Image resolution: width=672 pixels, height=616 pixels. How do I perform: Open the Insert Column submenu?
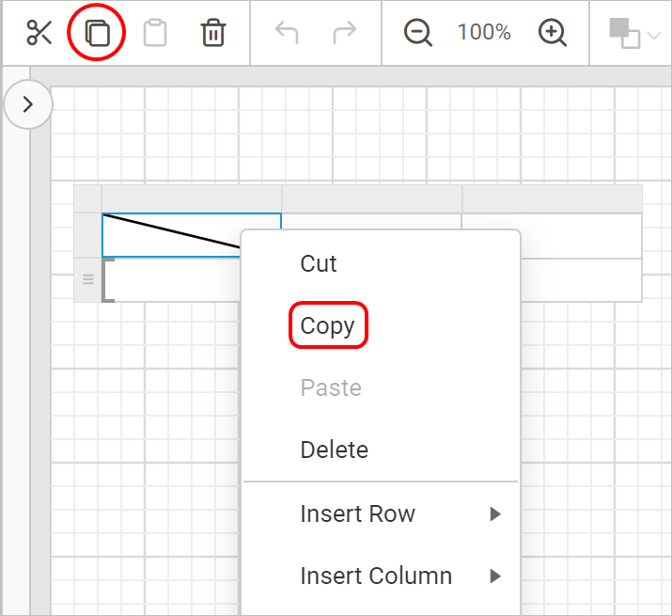(x=380, y=576)
